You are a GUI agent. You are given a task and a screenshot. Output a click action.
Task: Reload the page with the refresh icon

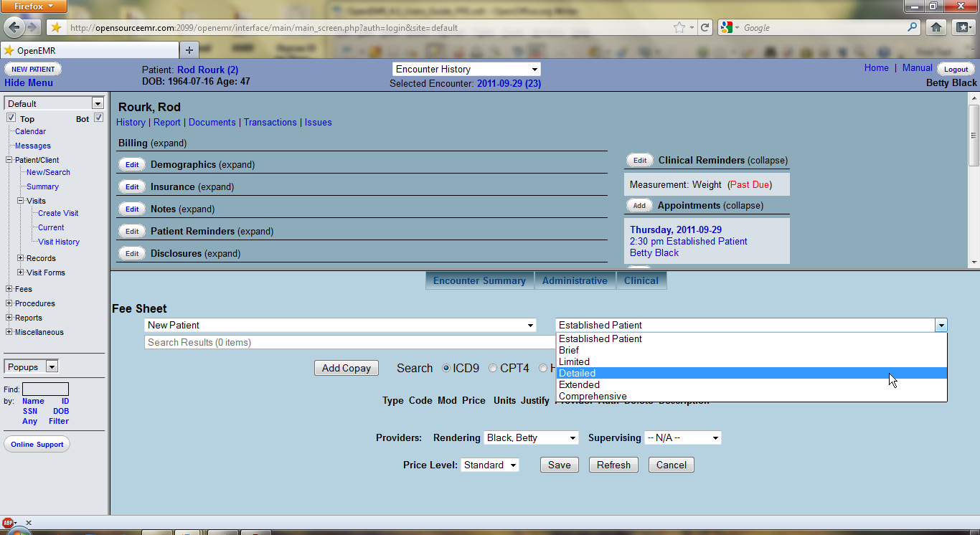[x=705, y=27]
